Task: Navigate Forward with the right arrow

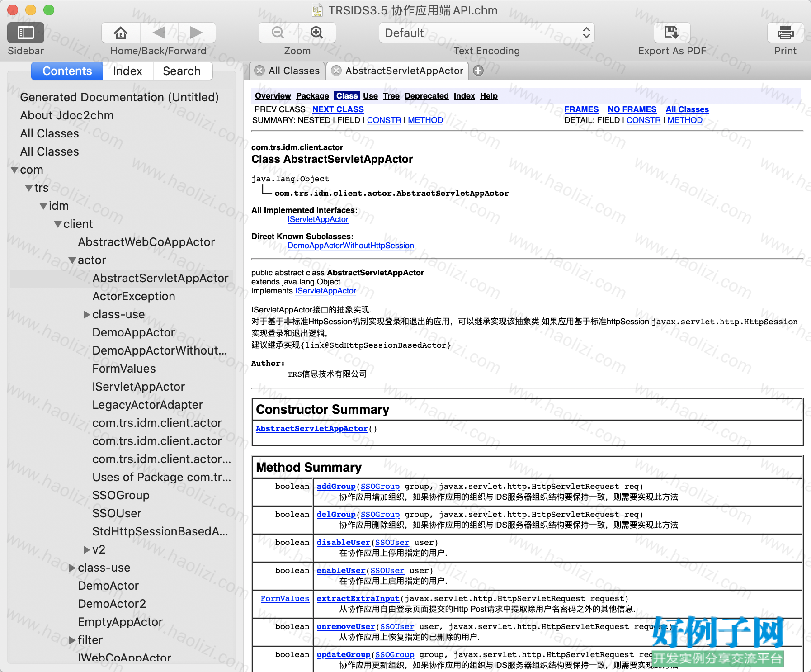Action: (x=197, y=33)
